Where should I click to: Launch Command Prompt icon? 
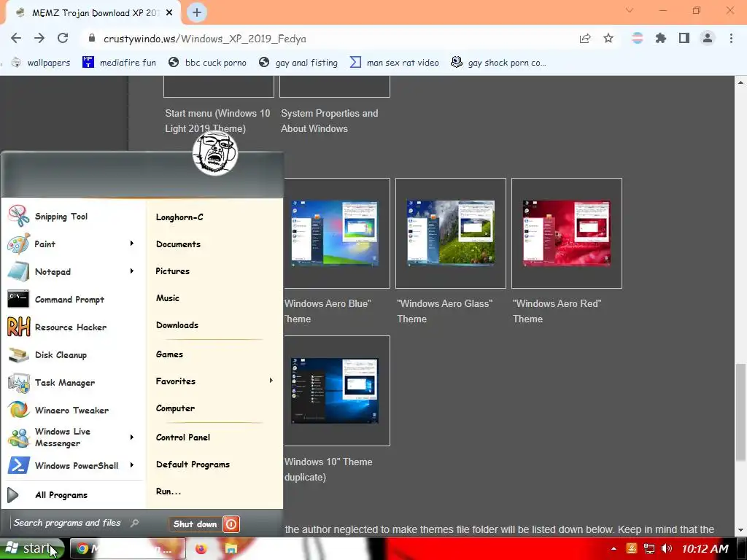pos(18,299)
